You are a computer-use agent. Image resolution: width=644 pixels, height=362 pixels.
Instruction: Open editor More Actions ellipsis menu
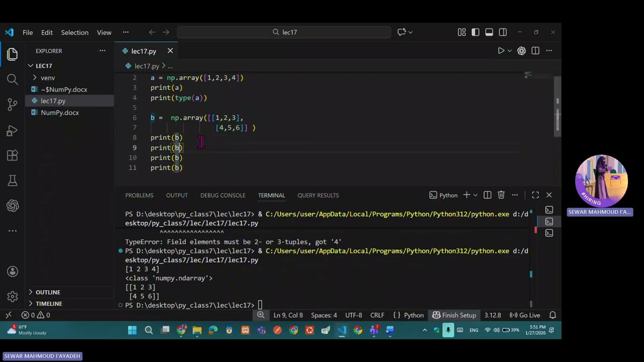coord(549,51)
